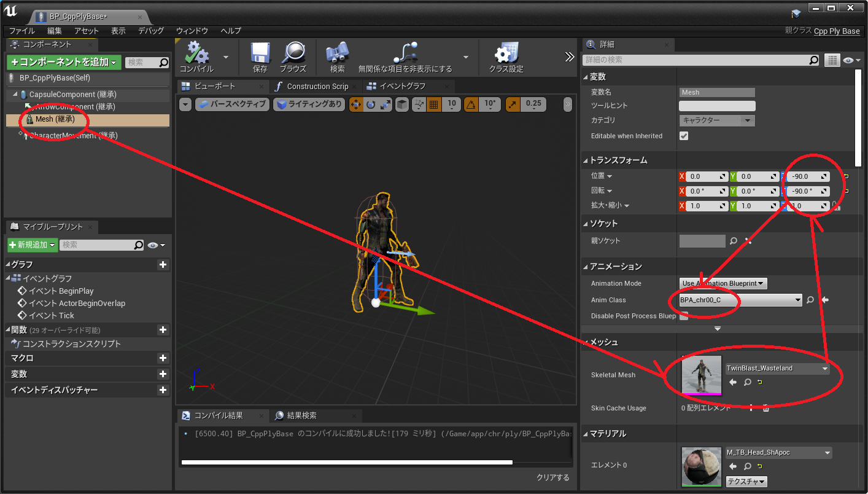The image size is (868, 494).
Task: Reset Skeletal Mesh to default yellow arrow
Action: [x=760, y=382]
